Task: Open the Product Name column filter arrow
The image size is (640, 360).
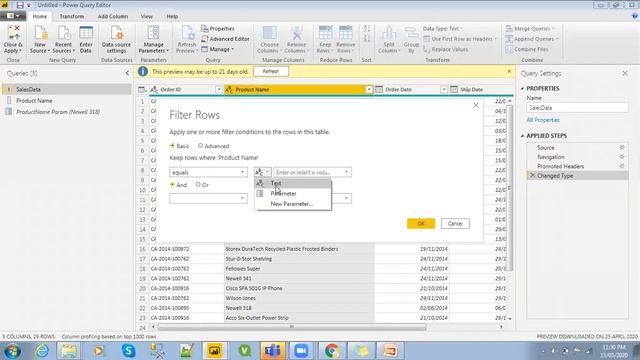Action: click(369, 89)
